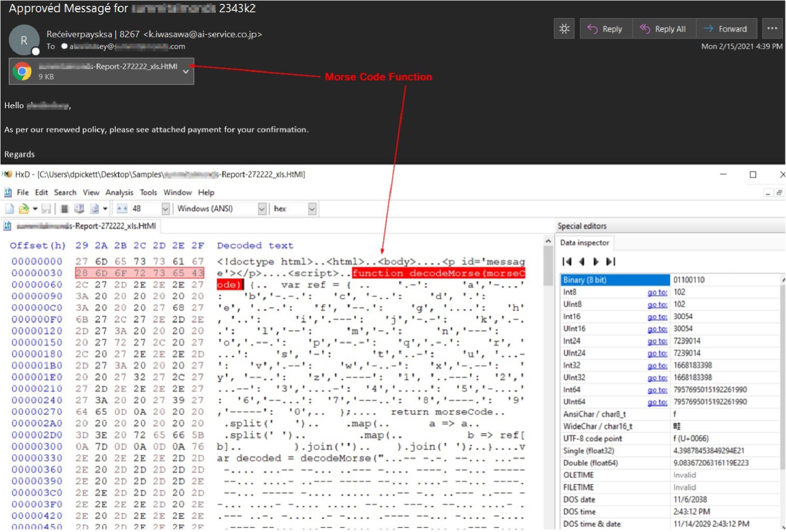The height and width of the screenshot is (532, 786).
Task: Select the DOS date row
Action: (x=671, y=500)
